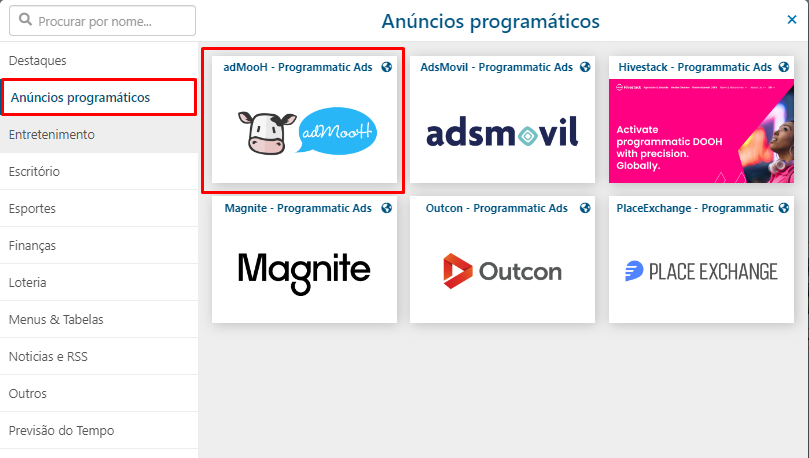Go to the Finanças category
Viewport: 809px width, 458px height.
pyautogui.click(x=99, y=246)
